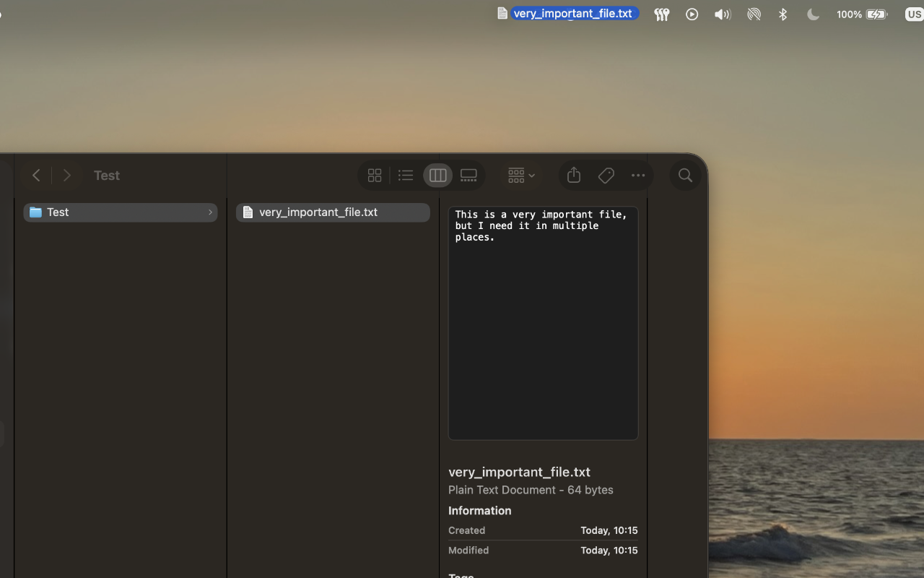The image size is (924, 578).
Task: Open the grouping options dropdown
Action: point(520,175)
